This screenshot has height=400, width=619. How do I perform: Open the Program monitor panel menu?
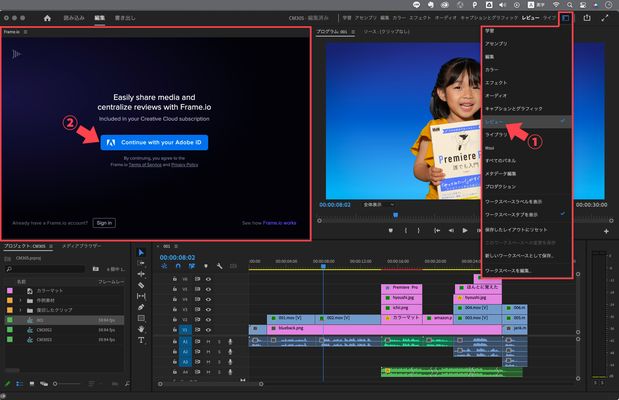point(353,32)
